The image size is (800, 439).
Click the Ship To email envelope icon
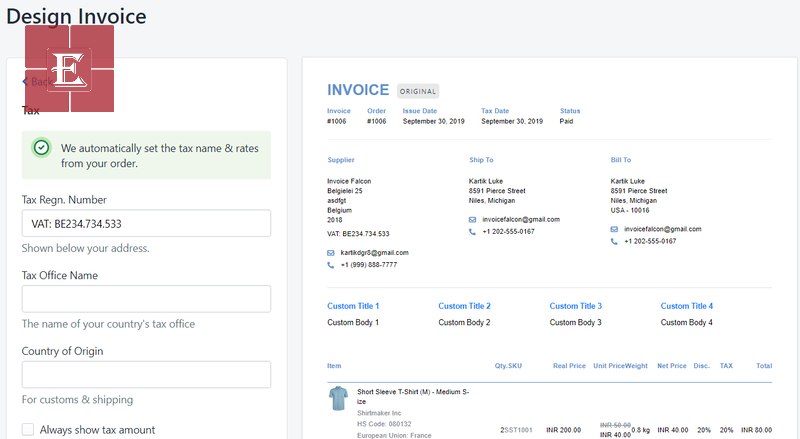[x=472, y=219]
